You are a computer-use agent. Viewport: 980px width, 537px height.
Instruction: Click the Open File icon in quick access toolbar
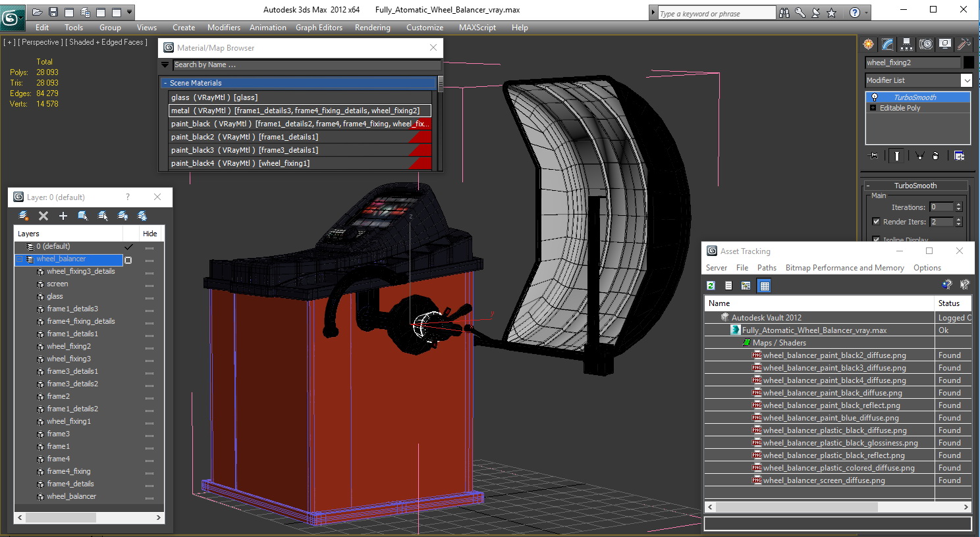pos(38,12)
